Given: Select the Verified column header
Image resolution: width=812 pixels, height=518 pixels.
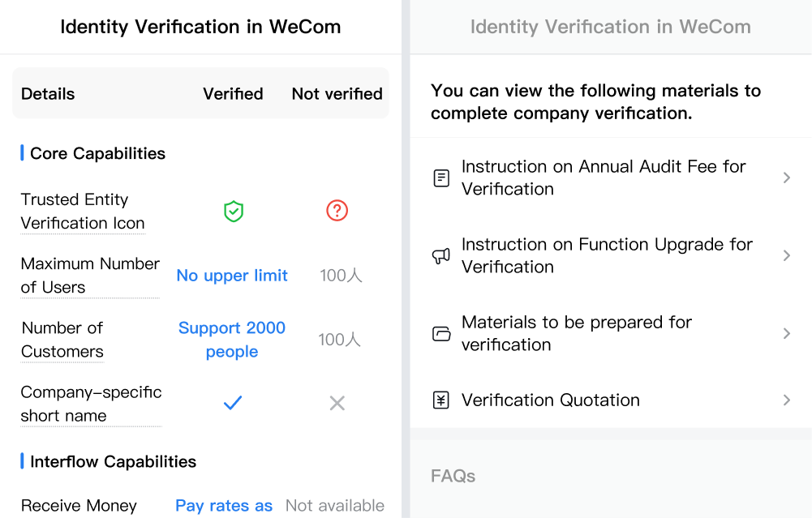Looking at the screenshot, I should 233,94.
